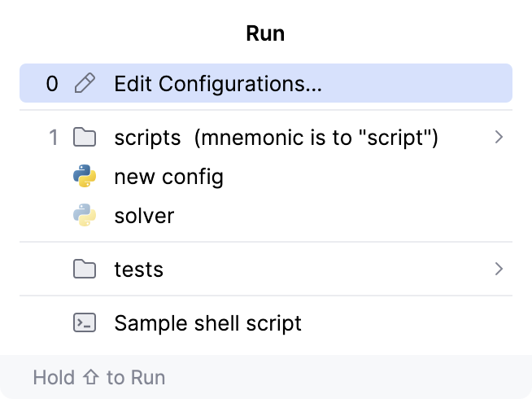Image resolution: width=532 pixels, height=399 pixels.
Task: Click the dimmed Python icon beside solver
Action: 84,216
